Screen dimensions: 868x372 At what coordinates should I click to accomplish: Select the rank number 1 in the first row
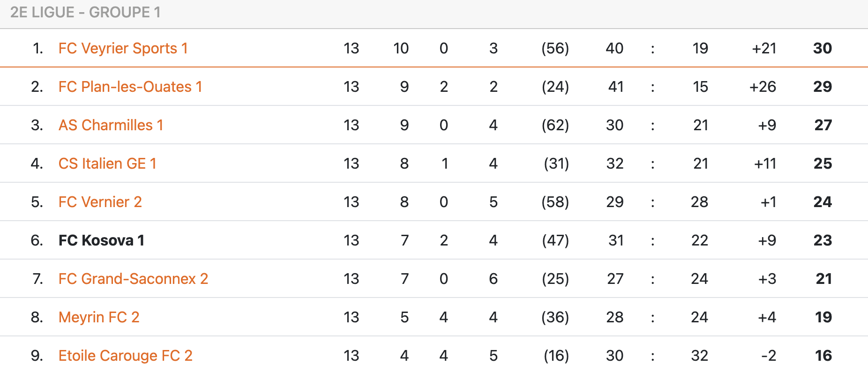click(x=38, y=48)
